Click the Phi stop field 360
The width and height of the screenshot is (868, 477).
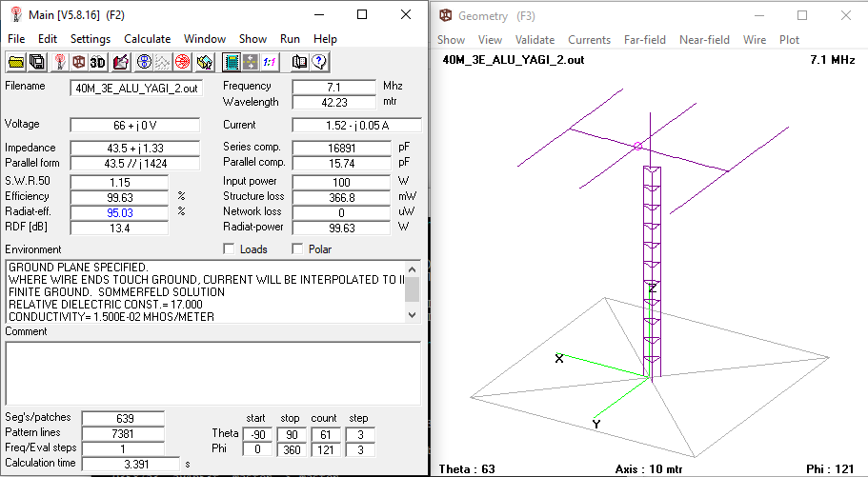pos(292,450)
